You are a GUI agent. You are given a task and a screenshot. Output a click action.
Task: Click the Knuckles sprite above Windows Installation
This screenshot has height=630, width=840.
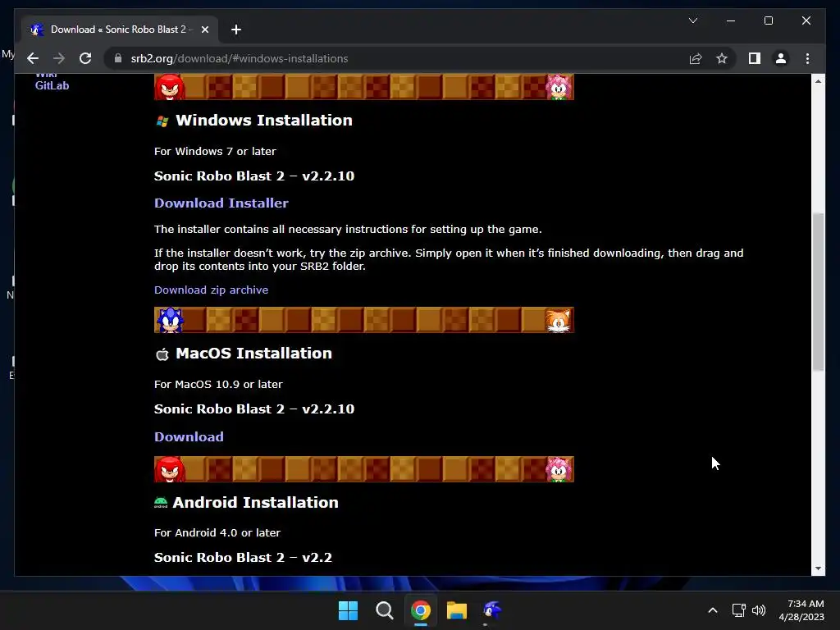(170, 87)
